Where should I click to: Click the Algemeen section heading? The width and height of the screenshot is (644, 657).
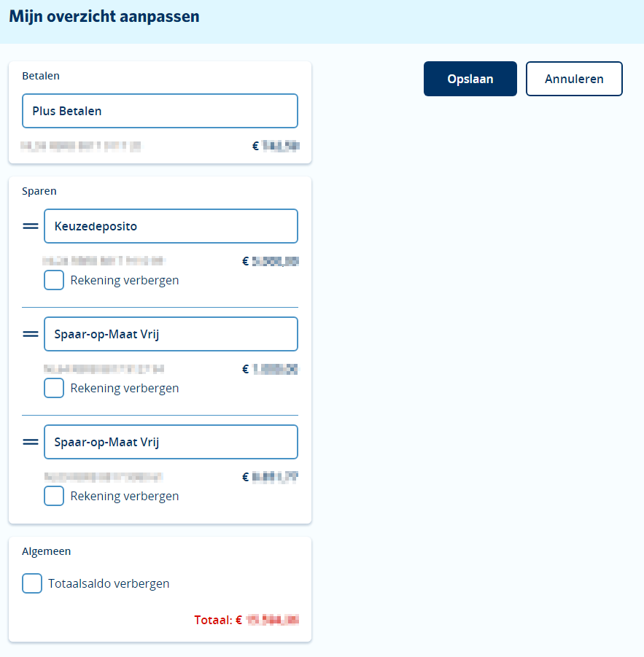tap(47, 551)
